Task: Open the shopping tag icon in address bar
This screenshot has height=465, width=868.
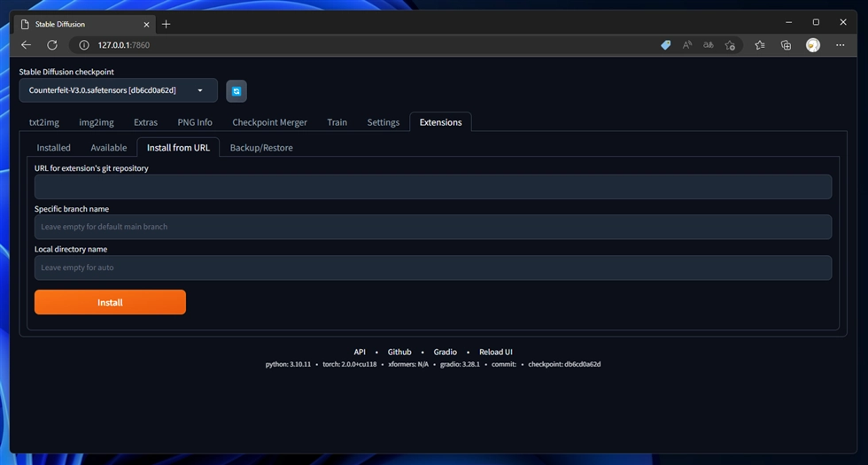Action: click(x=666, y=45)
